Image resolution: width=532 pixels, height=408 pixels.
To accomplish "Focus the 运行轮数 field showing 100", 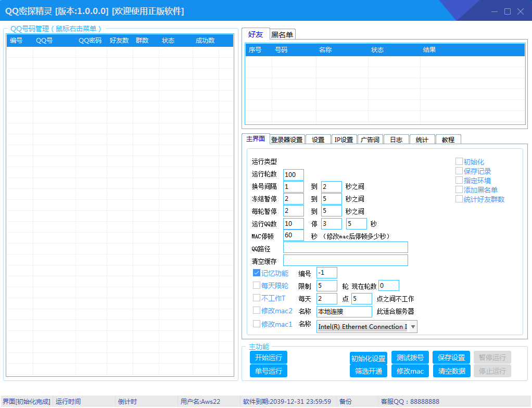I will click(294, 174).
